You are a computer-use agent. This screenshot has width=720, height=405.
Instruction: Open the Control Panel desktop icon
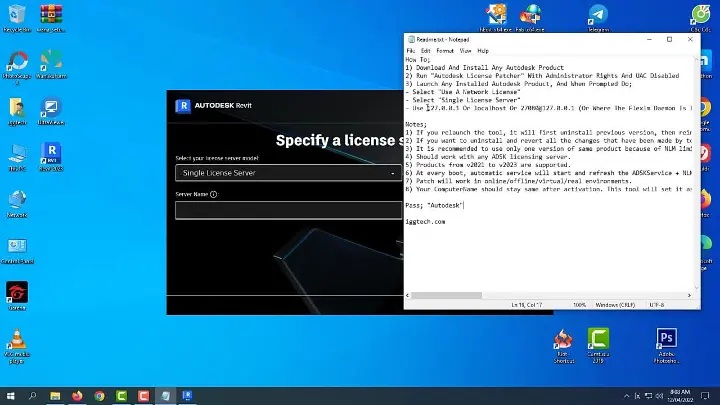(x=17, y=248)
